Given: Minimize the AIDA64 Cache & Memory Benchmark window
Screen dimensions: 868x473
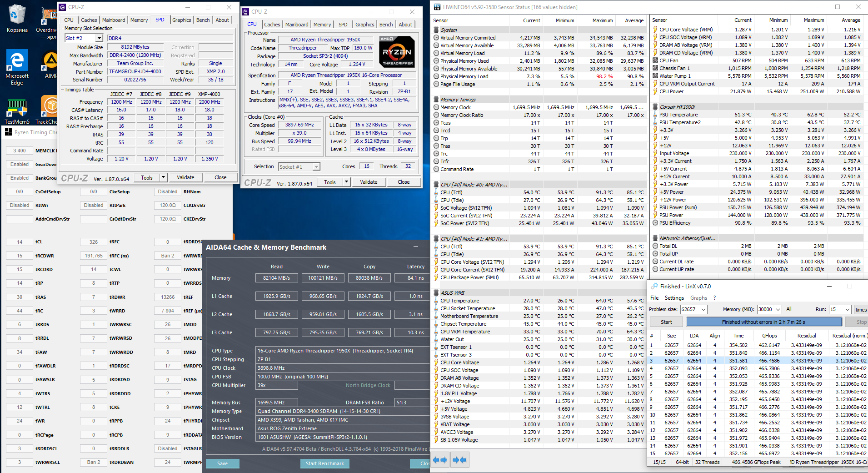Looking at the screenshot, I should click(415, 247).
